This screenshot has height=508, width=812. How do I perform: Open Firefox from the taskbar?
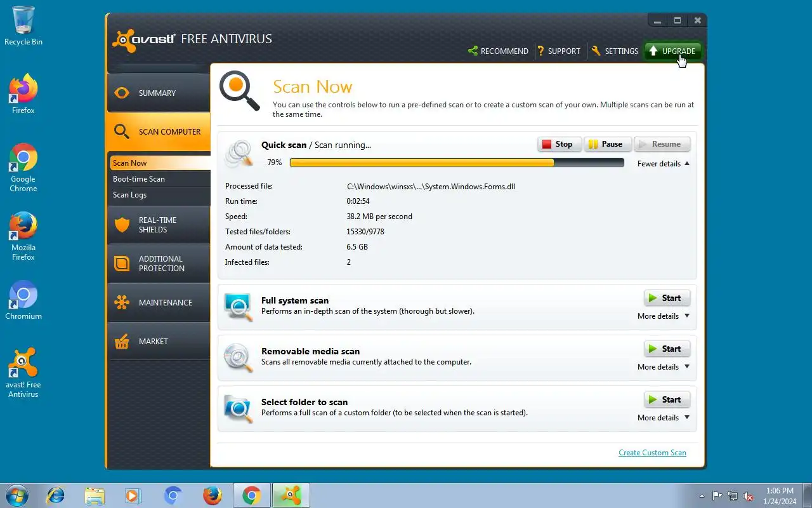pyautogui.click(x=212, y=495)
